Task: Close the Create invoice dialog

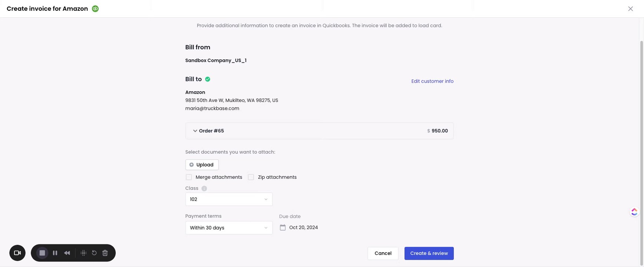Action: tap(630, 9)
